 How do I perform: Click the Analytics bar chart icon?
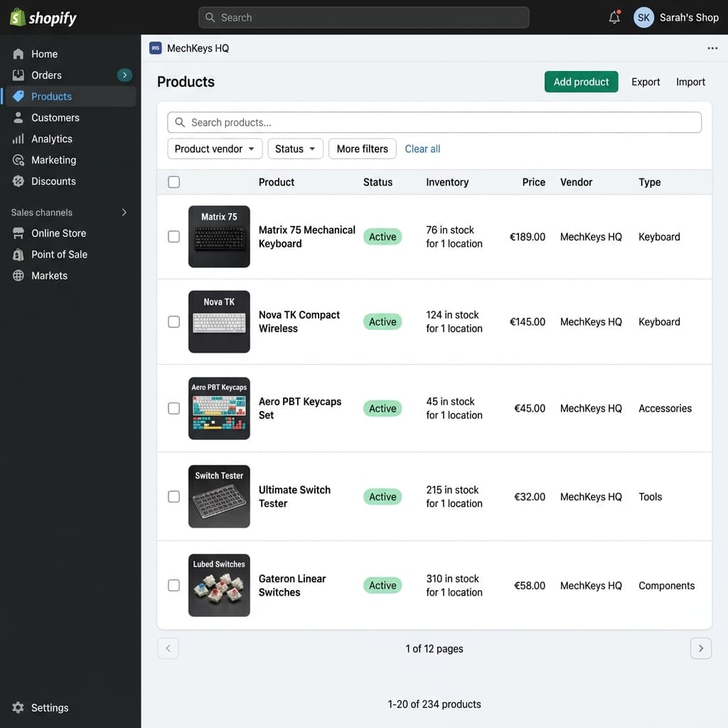click(x=18, y=139)
